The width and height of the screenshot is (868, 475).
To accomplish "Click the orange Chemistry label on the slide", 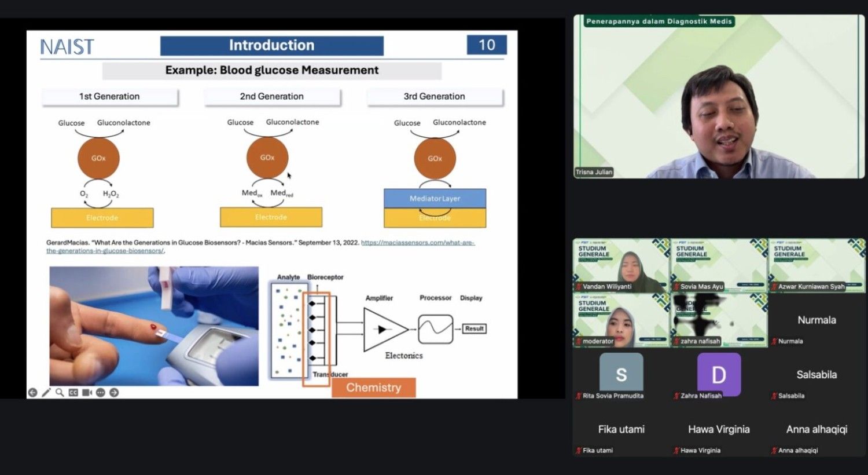I will click(x=374, y=388).
